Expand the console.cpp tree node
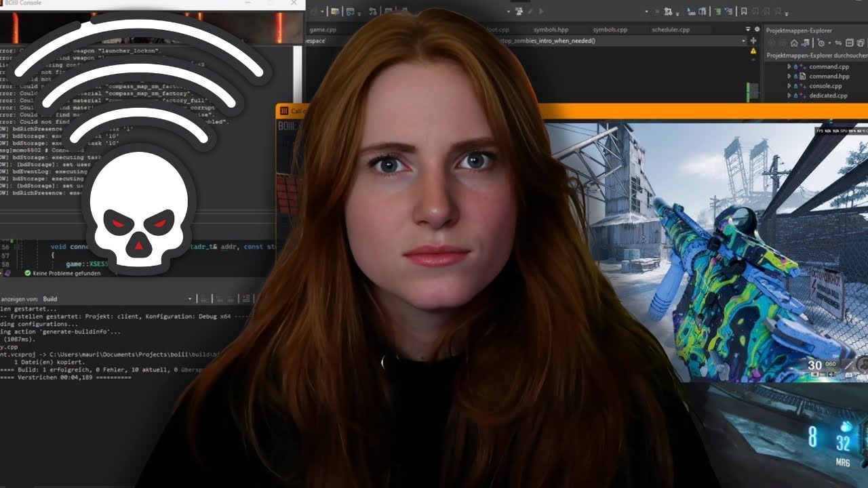This screenshot has height=488, width=868. point(789,86)
